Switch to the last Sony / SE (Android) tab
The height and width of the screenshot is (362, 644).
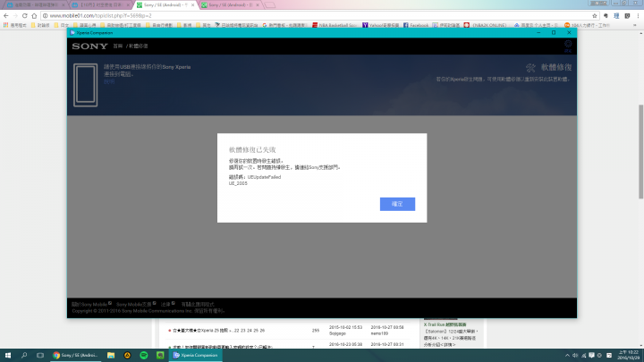[x=230, y=5]
